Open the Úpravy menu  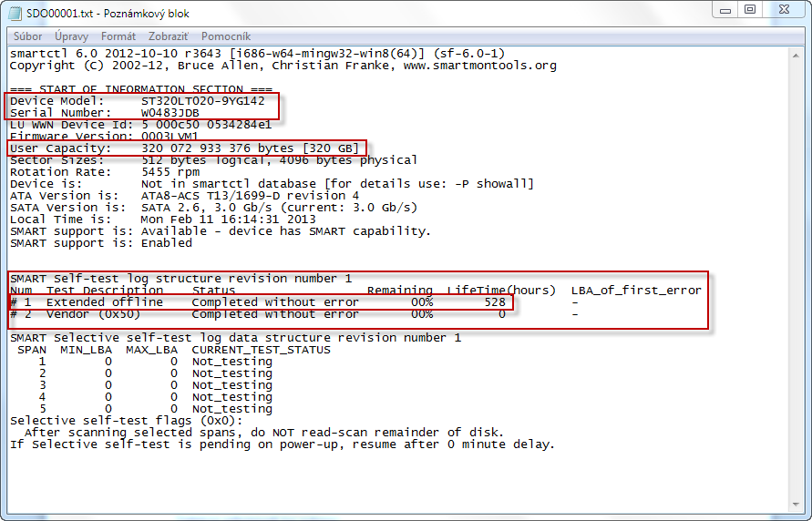(71, 36)
